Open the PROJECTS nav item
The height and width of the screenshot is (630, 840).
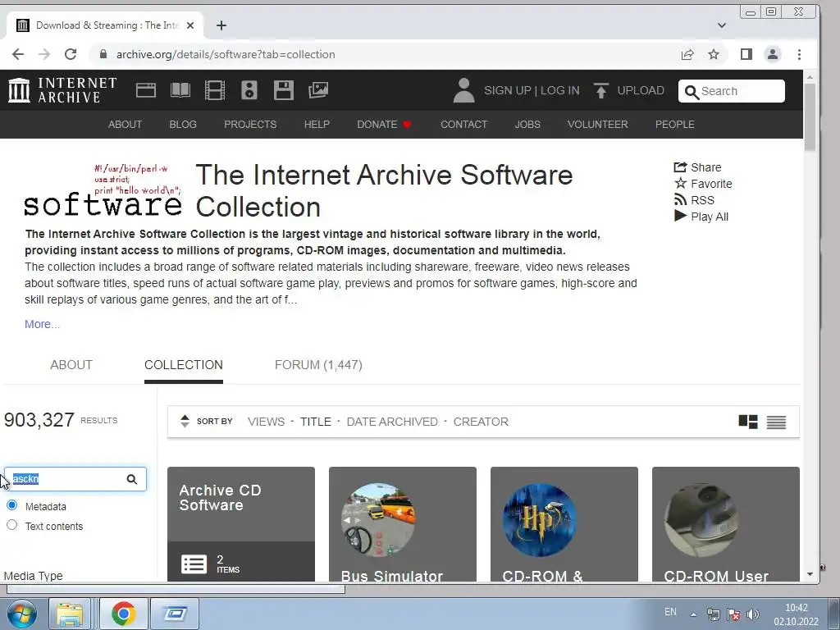250,125
